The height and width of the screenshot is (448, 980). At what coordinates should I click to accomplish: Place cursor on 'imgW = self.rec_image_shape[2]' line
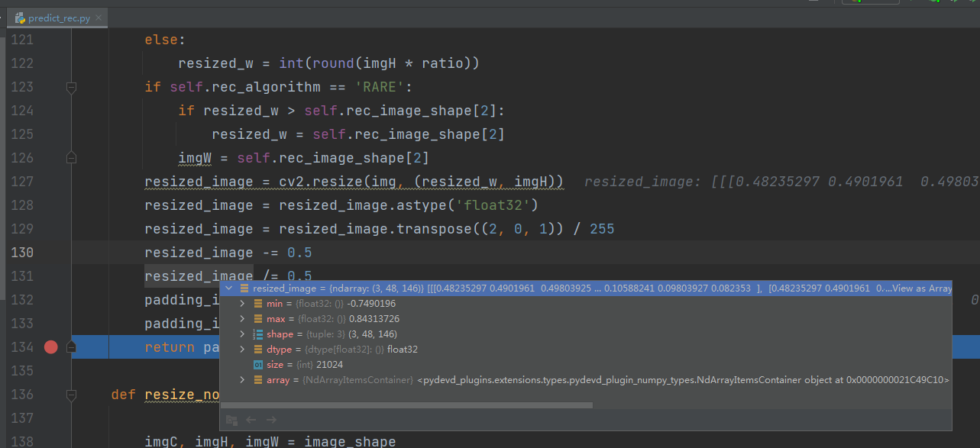303,158
